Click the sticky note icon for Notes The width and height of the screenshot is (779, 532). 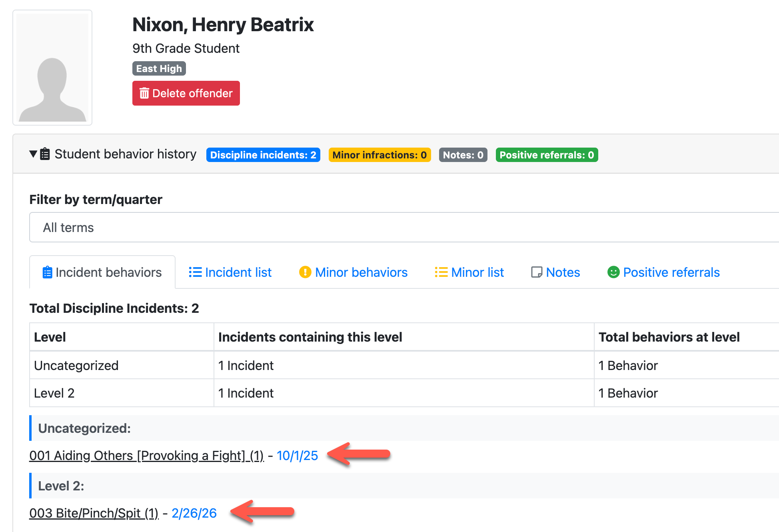point(536,272)
